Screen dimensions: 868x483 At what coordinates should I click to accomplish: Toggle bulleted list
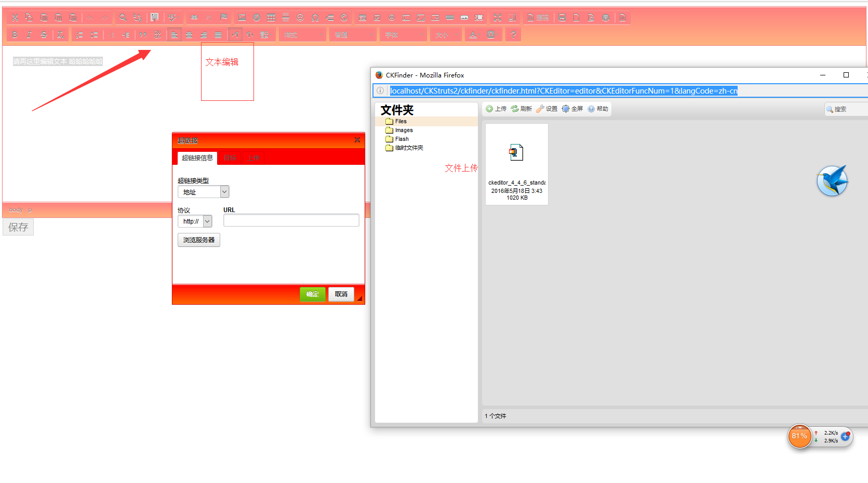[94, 35]
